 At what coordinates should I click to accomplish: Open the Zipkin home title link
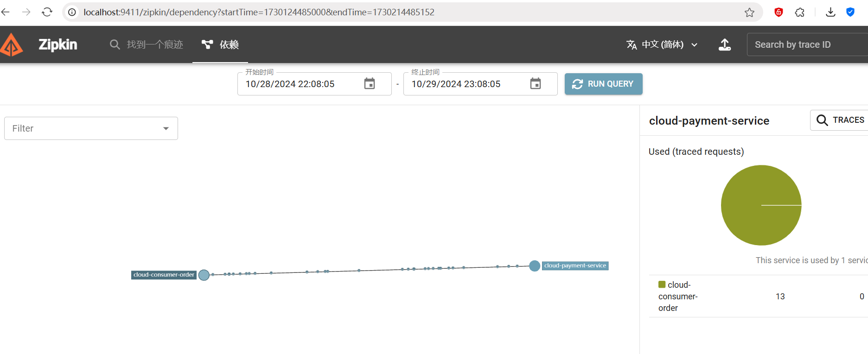point(57,44)
